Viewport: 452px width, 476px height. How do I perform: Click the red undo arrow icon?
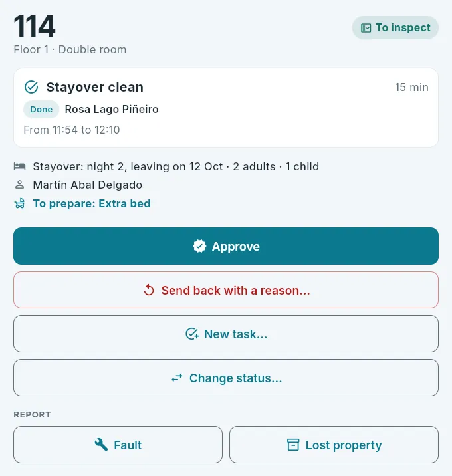click(x=149, y=290)
